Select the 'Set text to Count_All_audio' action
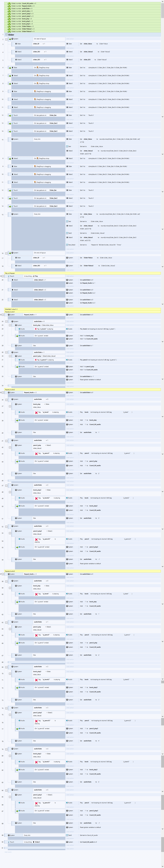This screenshot has width=164, height=868. click(x=113, y=835)
